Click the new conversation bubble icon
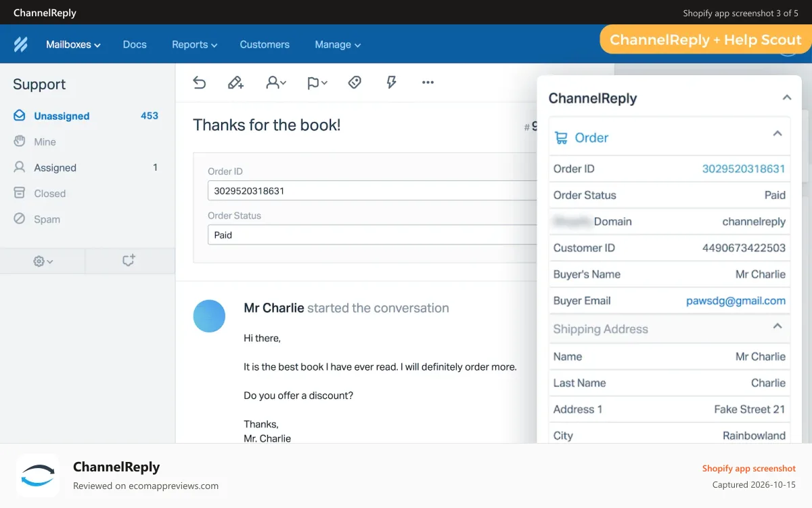The image size is (812, 508). 129,260
